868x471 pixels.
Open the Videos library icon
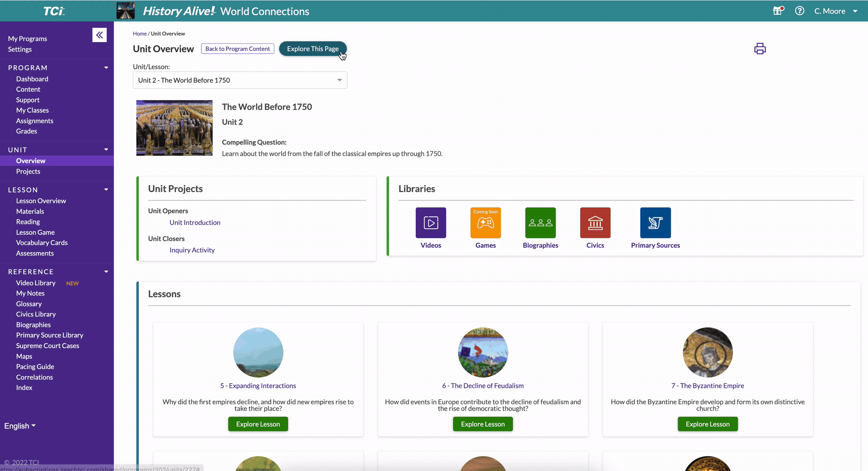click(x=431, y=223)
